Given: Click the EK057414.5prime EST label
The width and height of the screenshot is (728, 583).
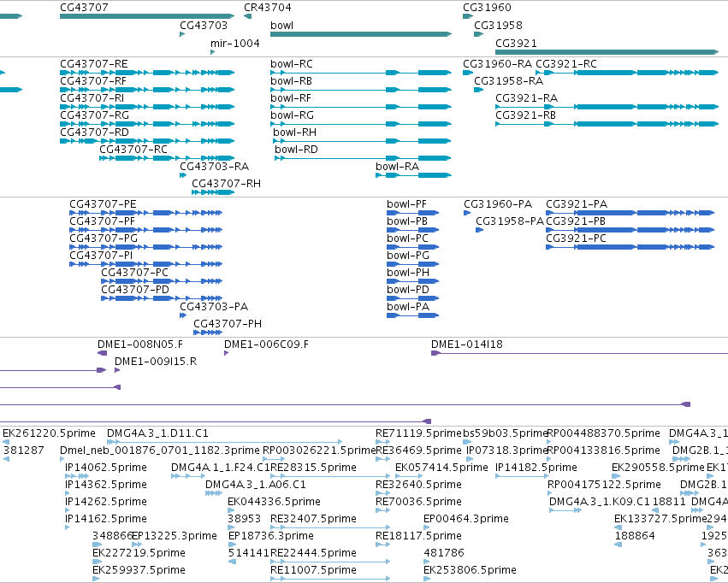Looking at the screenshot, I should click(441, 468).
